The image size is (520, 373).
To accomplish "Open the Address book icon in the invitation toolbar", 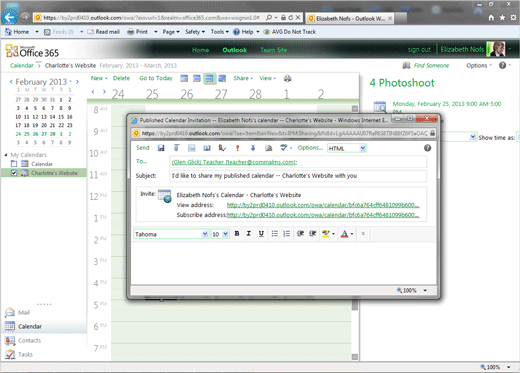I will pos(207,148).
